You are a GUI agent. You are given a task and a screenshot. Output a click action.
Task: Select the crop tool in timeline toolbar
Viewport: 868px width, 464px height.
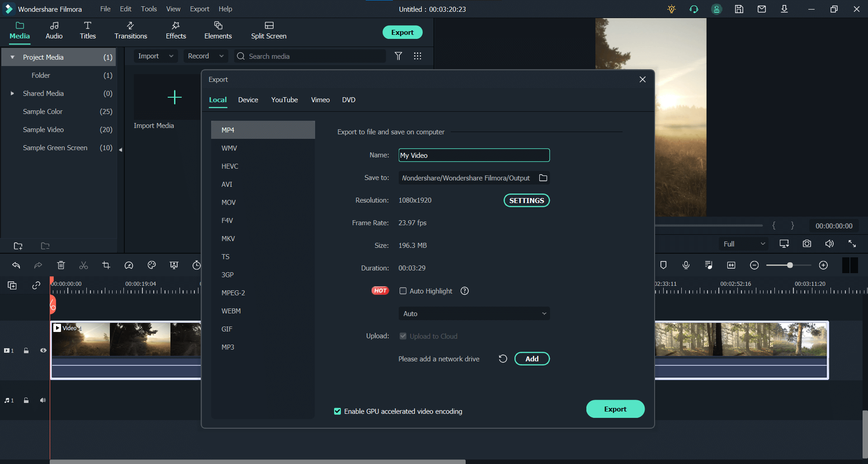pos(106,265)
